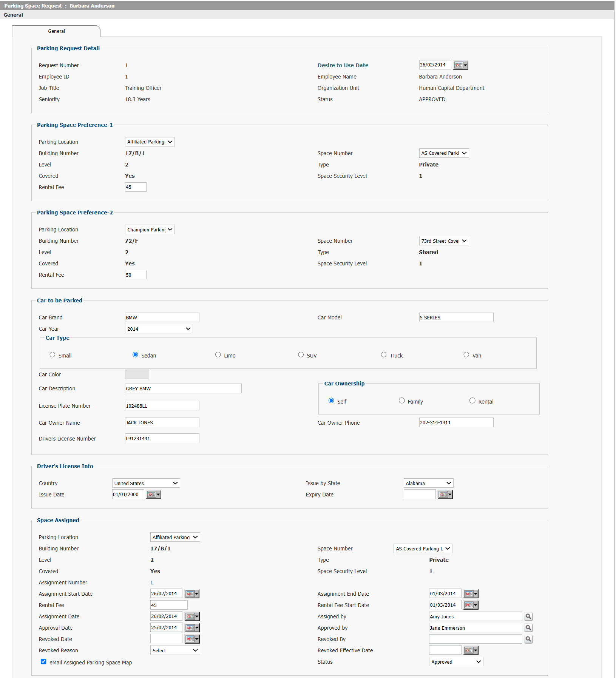The height and width of the screenshot is (678, 616).
Task: Select Limo car type
Action: coord(218,355)
